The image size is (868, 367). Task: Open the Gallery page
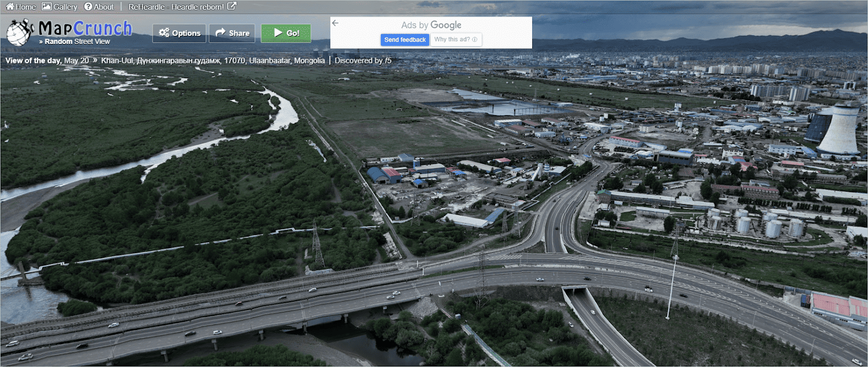[60, 7]
